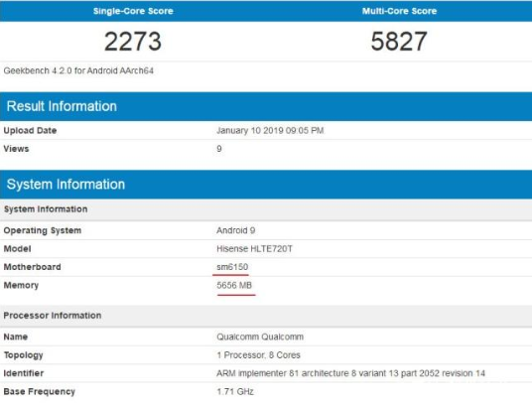Click the Processor Information subheader row
Screen dimensions: 532x404
[x=266, y=316]
